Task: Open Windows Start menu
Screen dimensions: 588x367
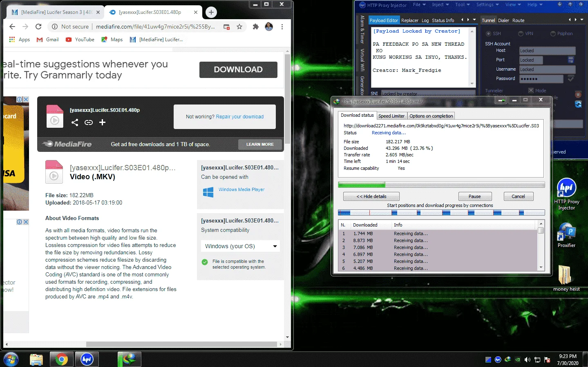Action: 11,359
